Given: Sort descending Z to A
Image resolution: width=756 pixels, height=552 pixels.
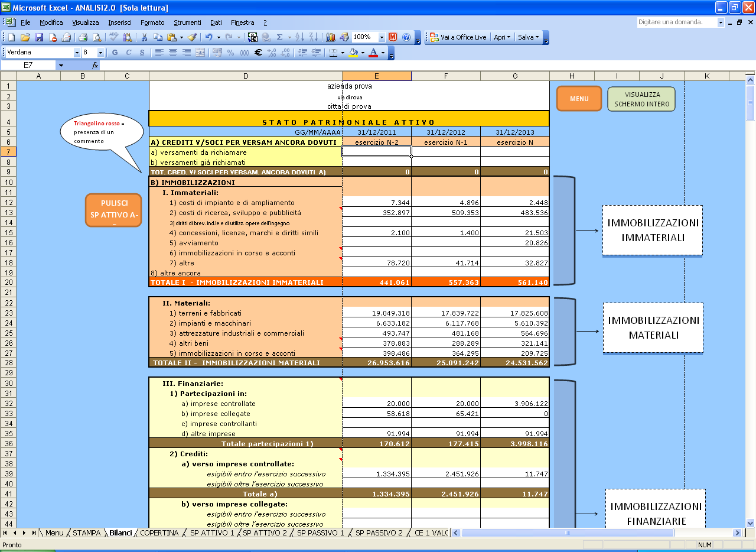Looking at the screenshot, I should 314,37.
